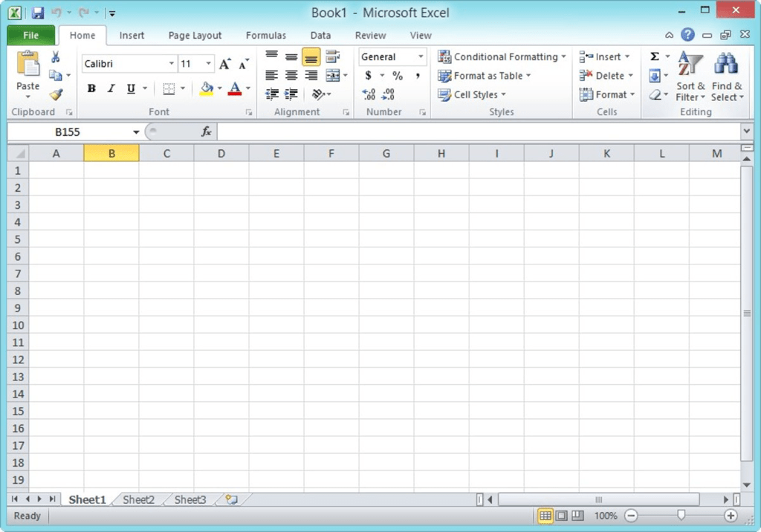Screen dimensions: 761x532
Task: Select the Sheet3 worksheet tab
Action: [x=190, y=499]
